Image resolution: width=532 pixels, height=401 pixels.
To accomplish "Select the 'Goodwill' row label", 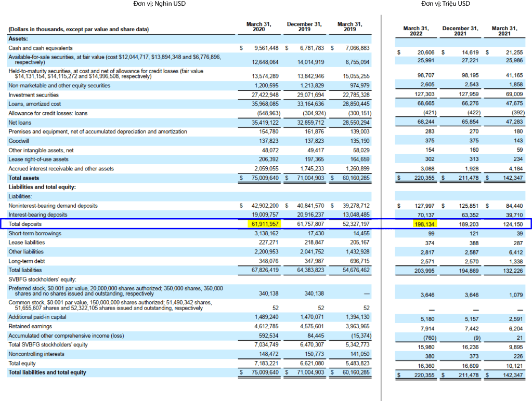I will tap(19, 141).
